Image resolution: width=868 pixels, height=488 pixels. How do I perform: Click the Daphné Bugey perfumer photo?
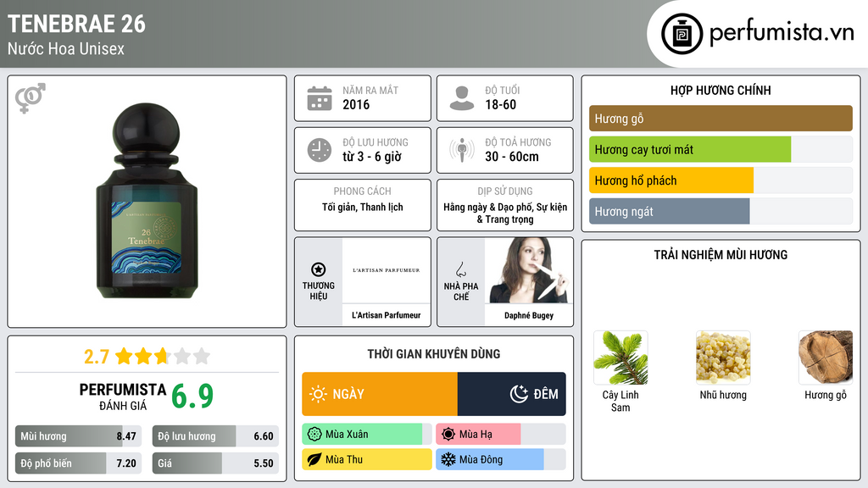529,270
